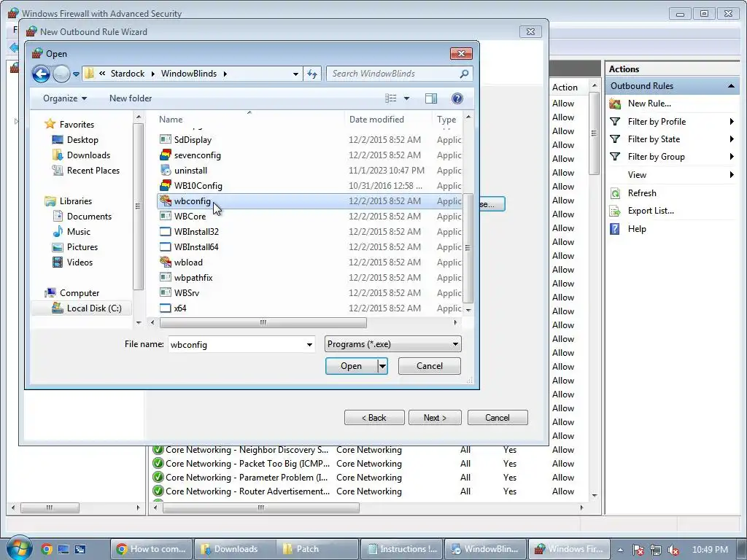The width and height of the screenshot is (747, 560).
Task: Click the Forward arrow in Open dialog
Action: [61, 74]
